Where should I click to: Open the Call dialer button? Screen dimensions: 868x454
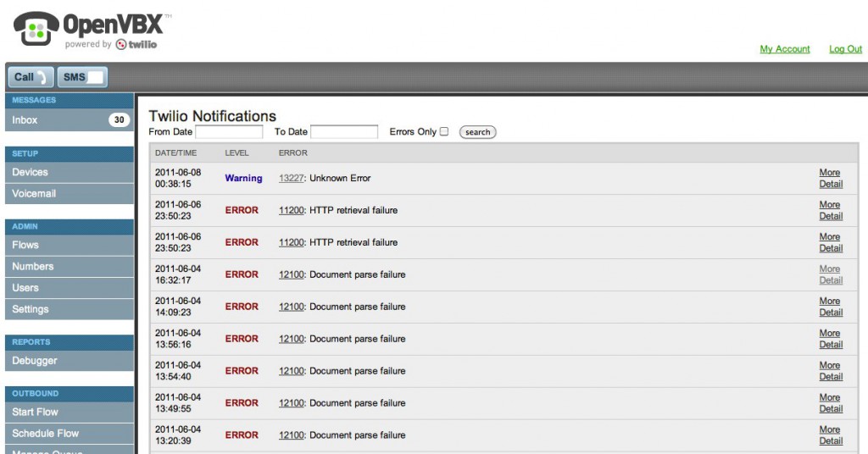pyautogui.click(x=31, y=77)
